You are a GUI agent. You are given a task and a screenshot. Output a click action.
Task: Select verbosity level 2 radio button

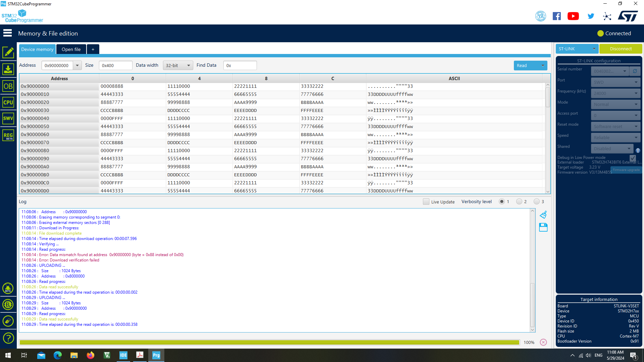pos(519,201)
